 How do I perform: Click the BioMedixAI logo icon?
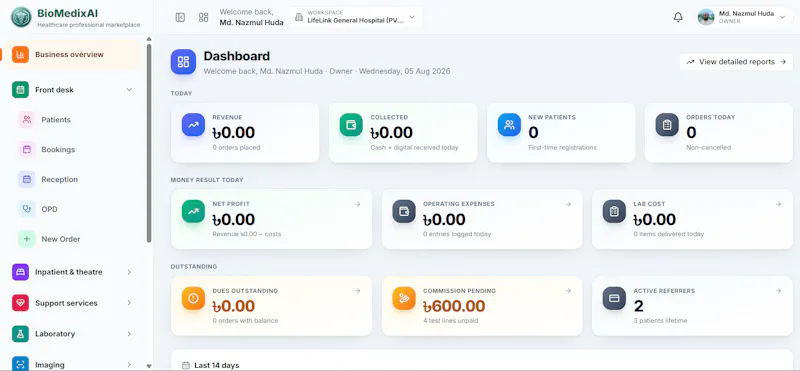tap(21, 17)
